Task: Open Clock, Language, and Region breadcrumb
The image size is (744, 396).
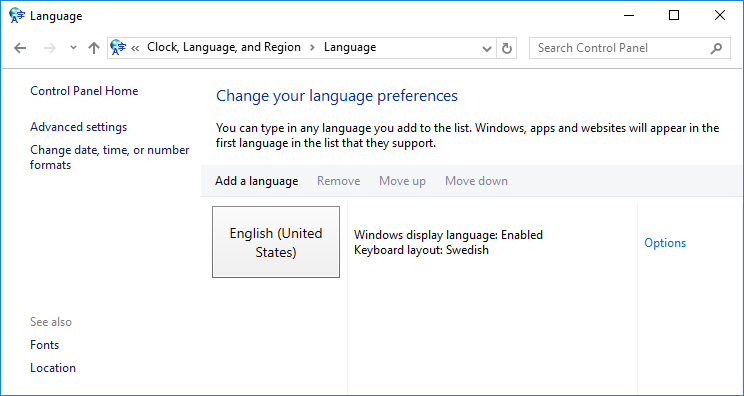Action: click(224, 47)
